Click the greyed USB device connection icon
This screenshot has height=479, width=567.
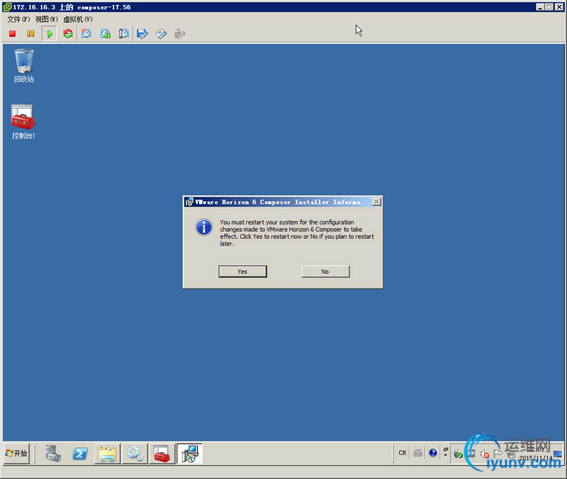point(180,34)
